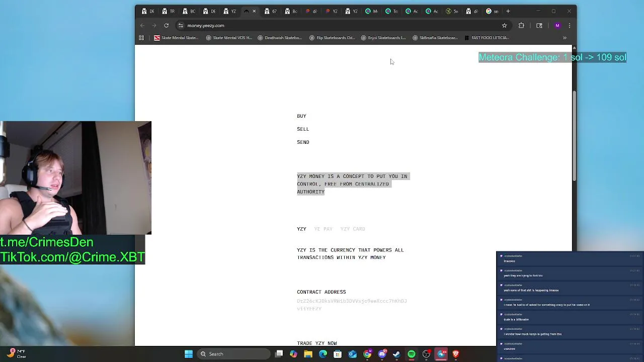Open the icon next to the extensions button
This screenshot has height=362, width=644.
coord(539,26)
